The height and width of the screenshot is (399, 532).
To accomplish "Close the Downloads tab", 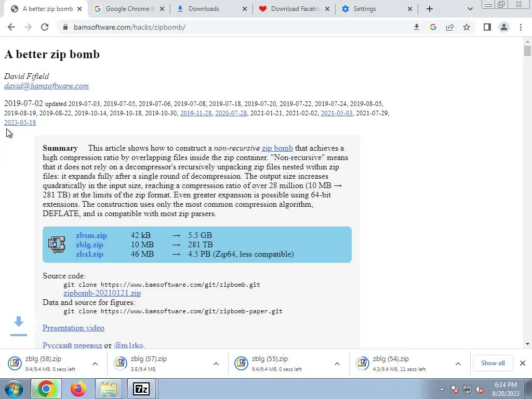I will [x=245, y=9].
